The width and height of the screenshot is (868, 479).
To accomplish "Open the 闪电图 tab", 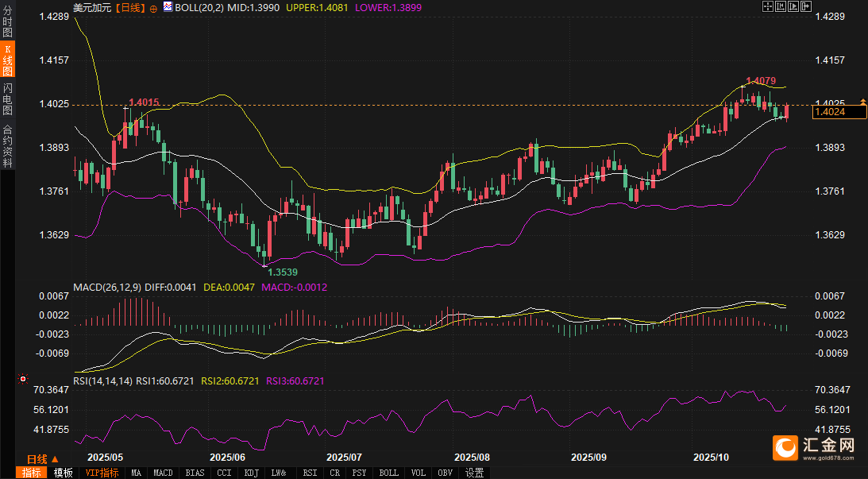I will click(8, 99).
